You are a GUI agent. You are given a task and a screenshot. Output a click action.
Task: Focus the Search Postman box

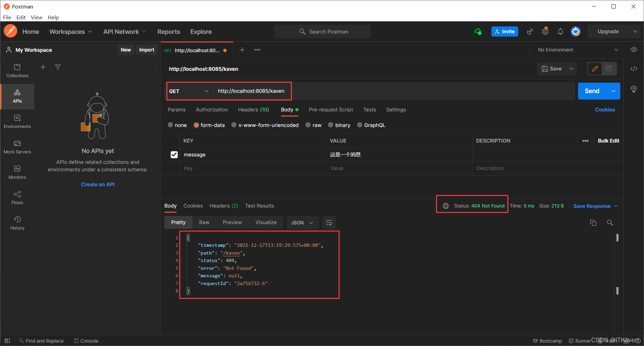322,31
